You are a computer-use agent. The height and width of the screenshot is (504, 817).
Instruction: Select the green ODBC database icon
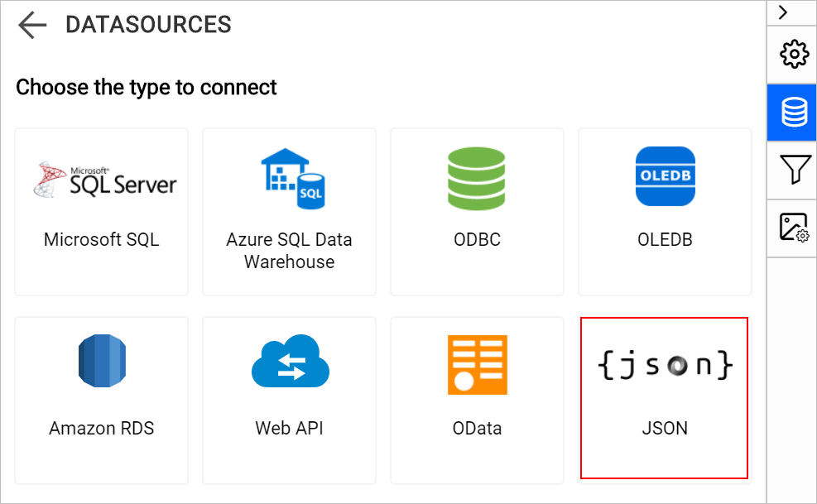coord(477,179)
